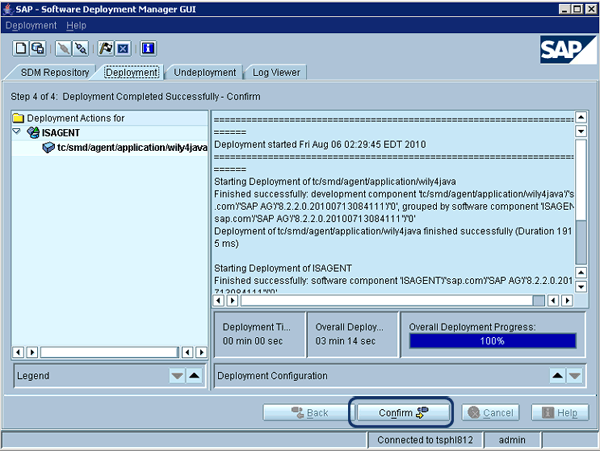Select the tc/smd/agent/application/wily4java tree item
600x451 pixels.
[x=132, y=147]
